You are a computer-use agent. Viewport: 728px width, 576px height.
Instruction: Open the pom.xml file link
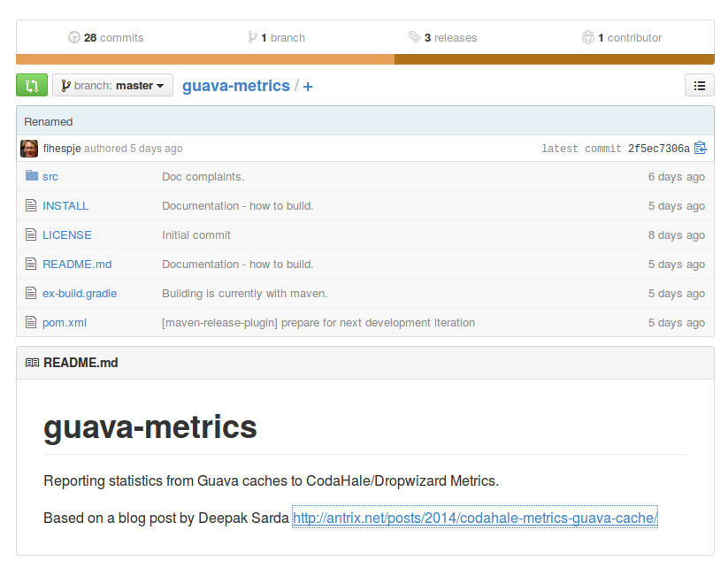pos(65,323)
